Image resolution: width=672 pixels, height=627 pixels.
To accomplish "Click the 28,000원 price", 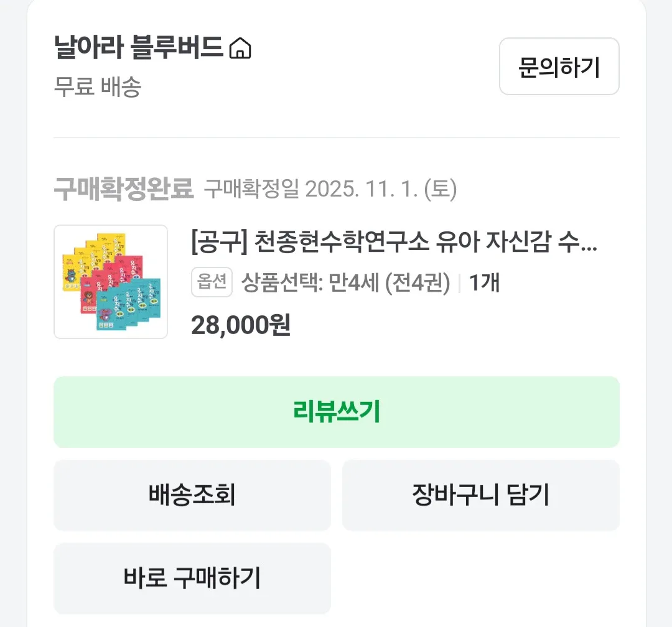I will pyautogui.click(x=241, y=324).
